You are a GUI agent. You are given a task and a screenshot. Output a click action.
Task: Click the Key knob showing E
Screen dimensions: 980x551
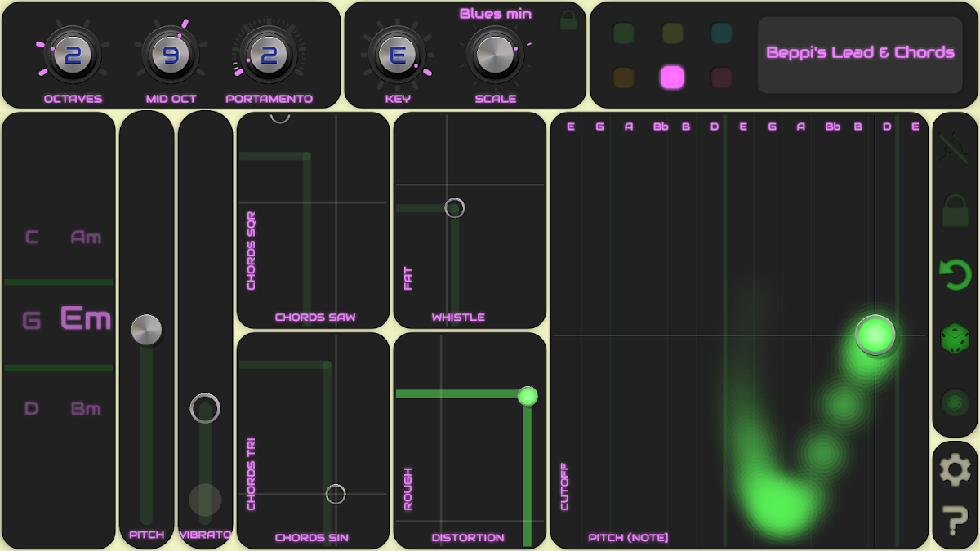(398, 55)
